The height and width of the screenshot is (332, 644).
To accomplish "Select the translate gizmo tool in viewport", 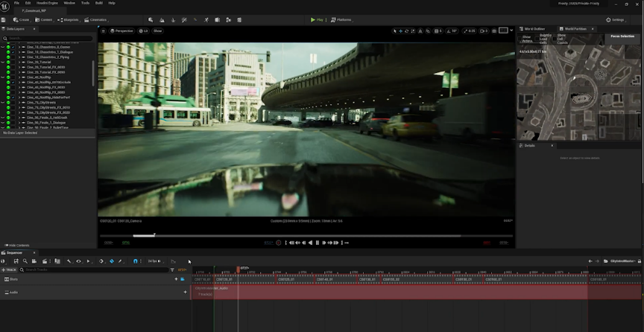I will [x=401, y=31].
